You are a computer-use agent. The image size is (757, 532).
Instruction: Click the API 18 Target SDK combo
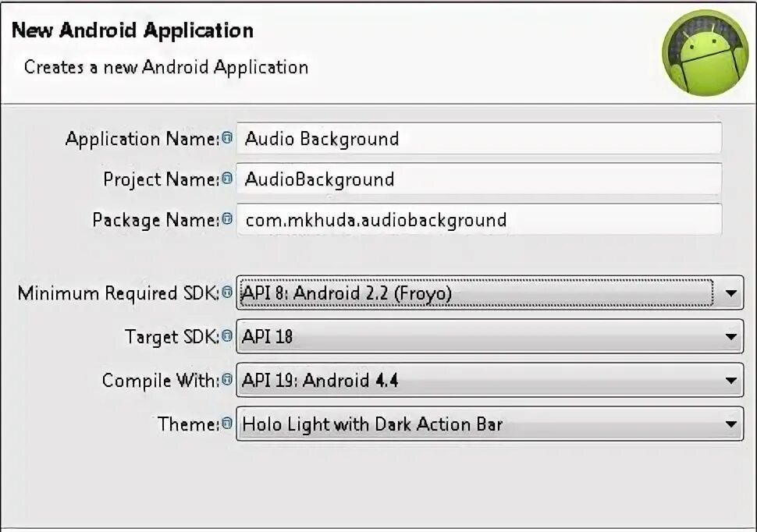point(474,337)
